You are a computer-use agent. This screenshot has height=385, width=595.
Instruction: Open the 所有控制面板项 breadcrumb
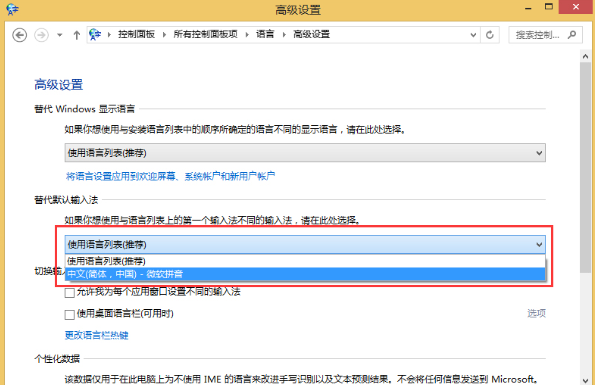click(x=205, y=35)
